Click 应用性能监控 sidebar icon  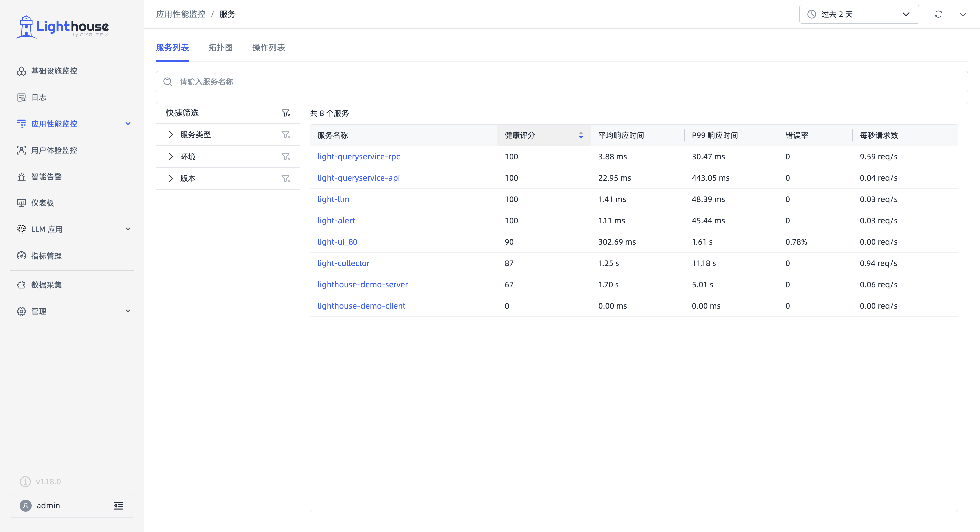pos(21,124)
